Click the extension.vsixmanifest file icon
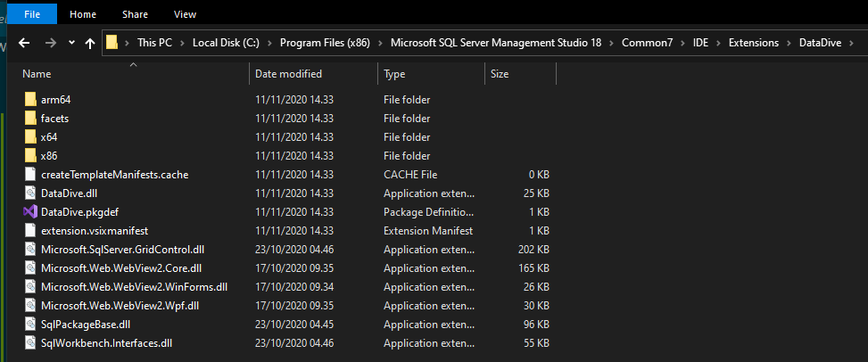Image resolution: width=868 pixels, height=362 pixels. point(30,230)
